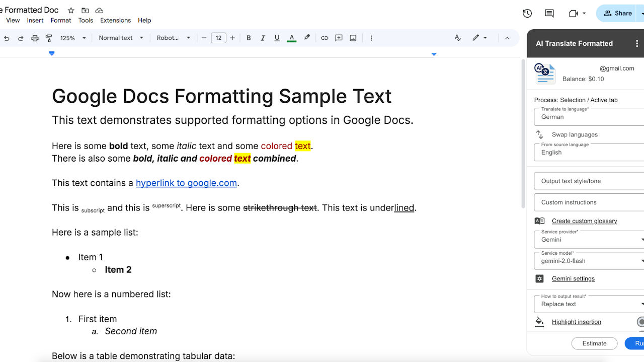644x362 pixels.
Task: Click the glossary book icon
Action: click(539, 221)
